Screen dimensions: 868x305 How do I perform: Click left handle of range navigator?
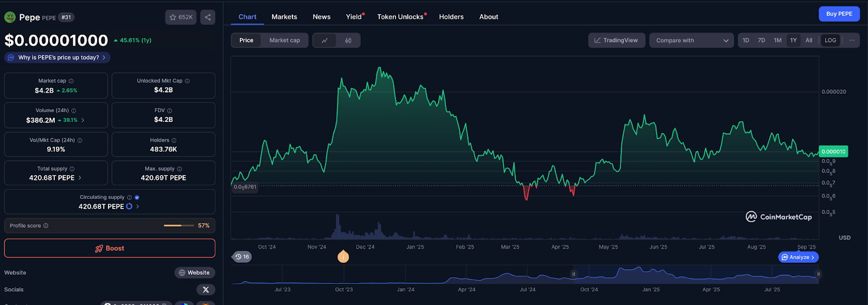tap(573, 274)
